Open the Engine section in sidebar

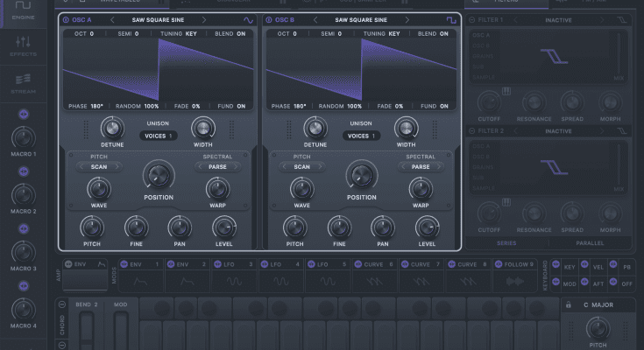coord(23,12)
